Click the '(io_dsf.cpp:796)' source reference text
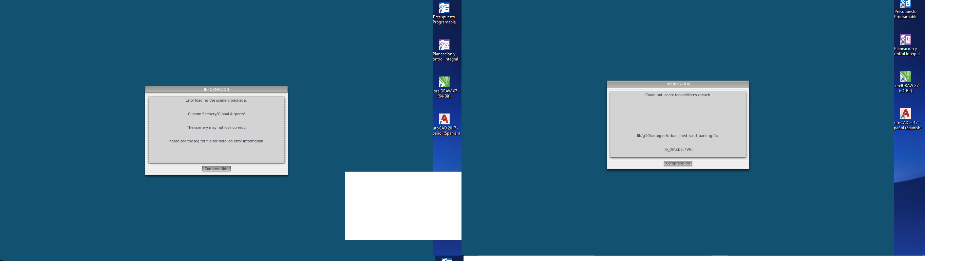The image size is (980, 261). click(678, 149)
